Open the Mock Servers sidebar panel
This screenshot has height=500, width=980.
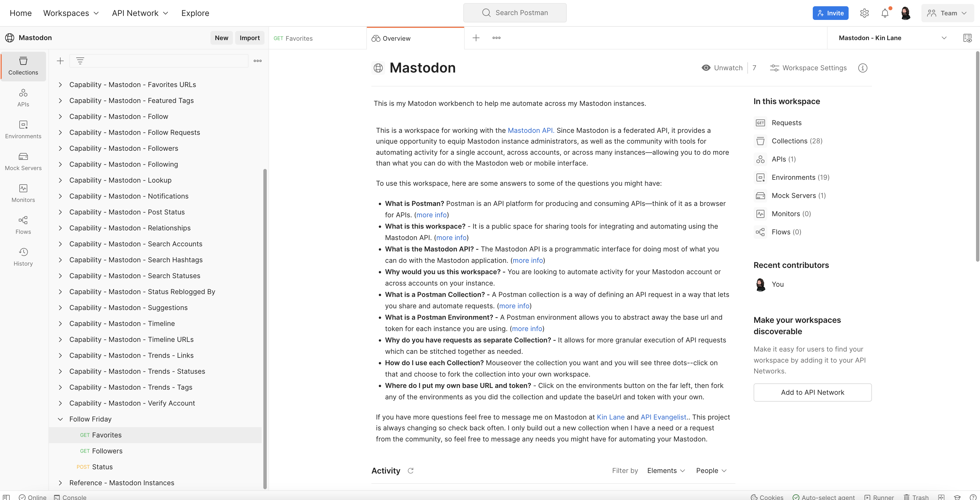[23, 162]
